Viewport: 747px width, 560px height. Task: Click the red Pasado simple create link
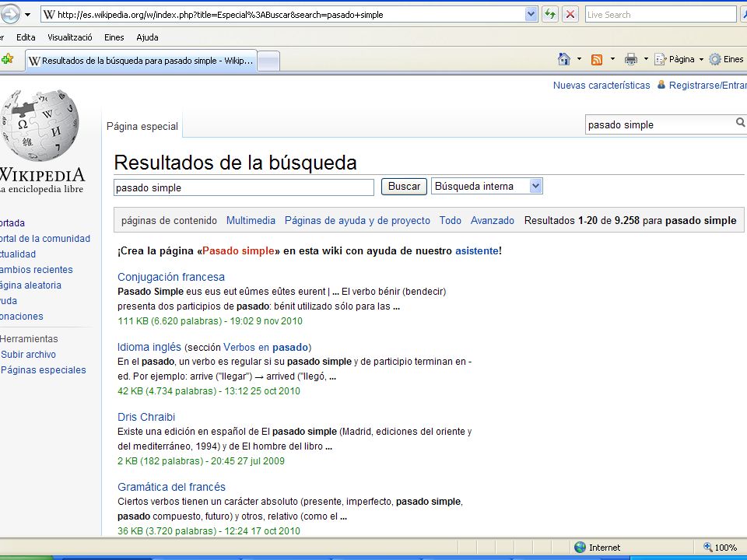(x=238, y=251)
